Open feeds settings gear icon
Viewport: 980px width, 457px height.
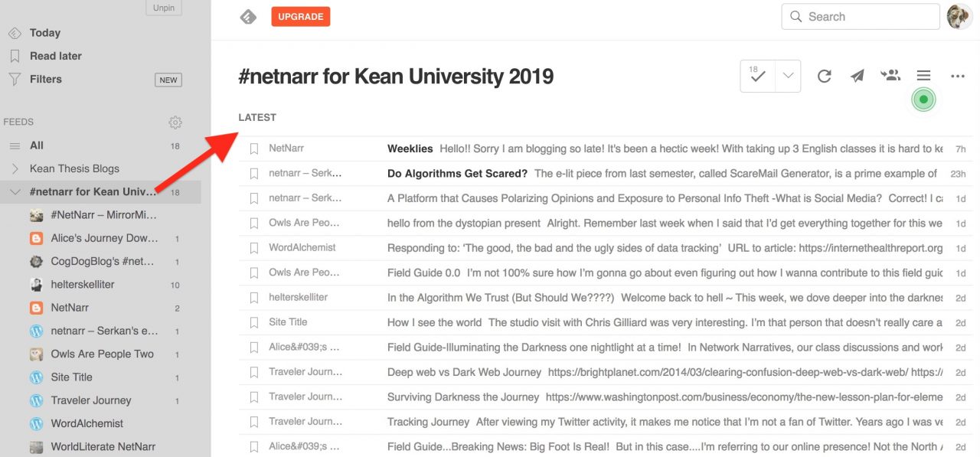point(175,122)
